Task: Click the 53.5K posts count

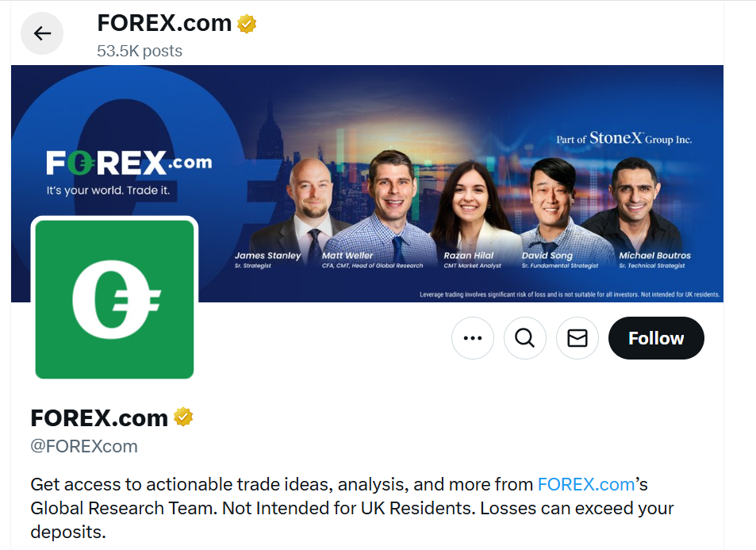Action: tap(140, 51)
